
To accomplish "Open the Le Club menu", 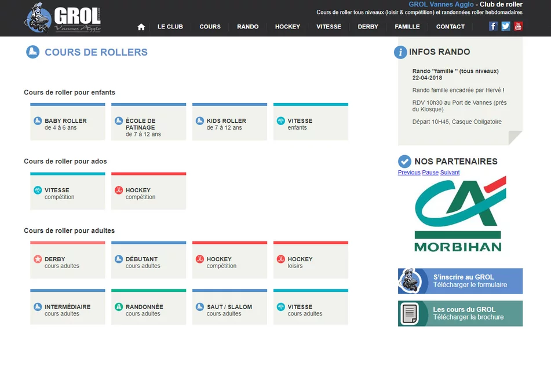I will [x=170, y=27].
